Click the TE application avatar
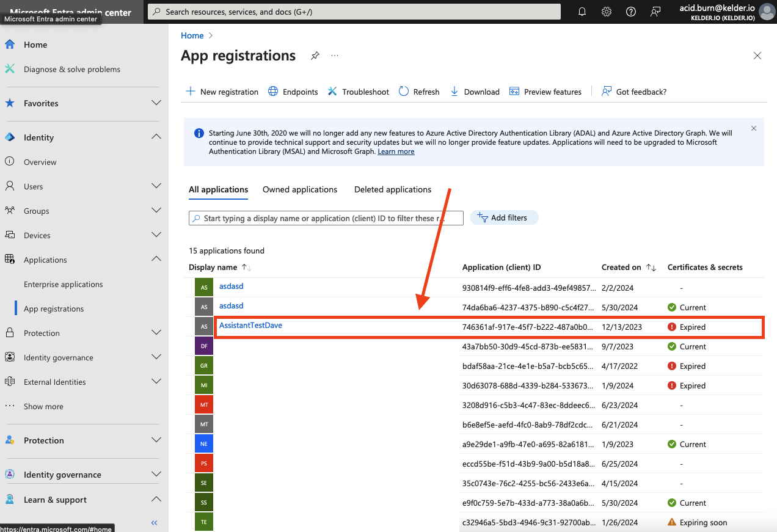777x532 pixels. coord(204,522)
